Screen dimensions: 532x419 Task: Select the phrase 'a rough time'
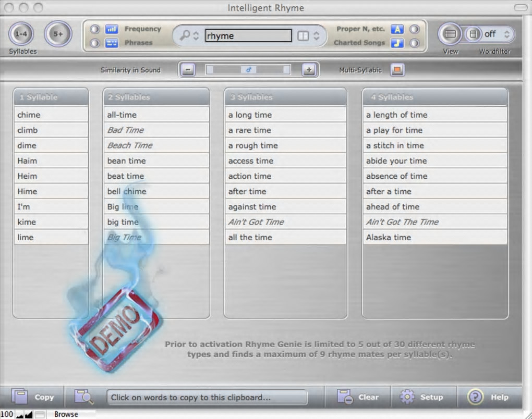[x=286, y=145]
